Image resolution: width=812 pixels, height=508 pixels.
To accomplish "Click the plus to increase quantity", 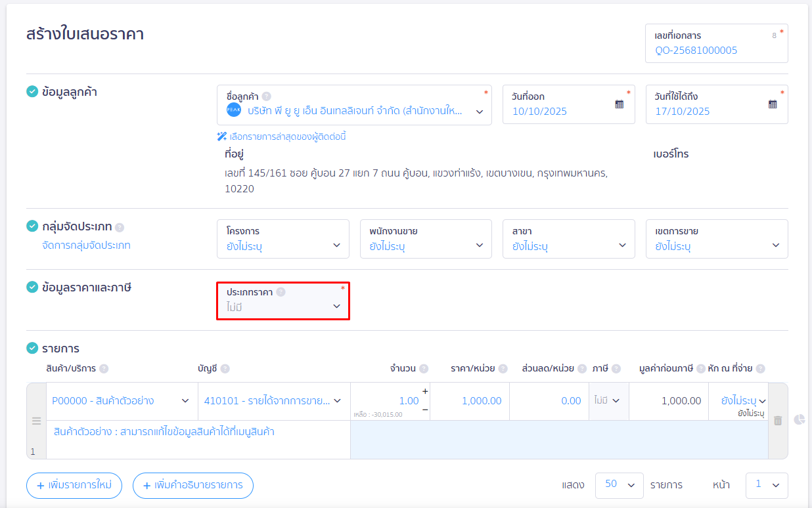I will click(x=425, y=391).
